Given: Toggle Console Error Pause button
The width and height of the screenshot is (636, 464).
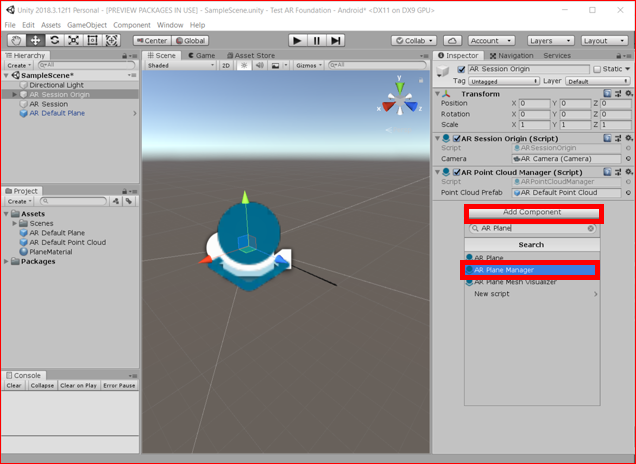Looking at the screenshot, I should coord(119,386).
